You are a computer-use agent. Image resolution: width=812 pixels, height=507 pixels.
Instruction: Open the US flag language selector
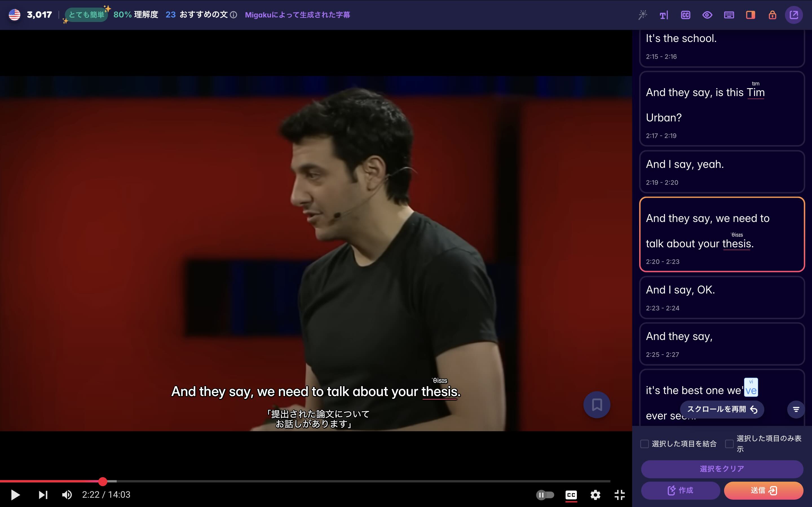pyautogui.click(x=14, y=15)
